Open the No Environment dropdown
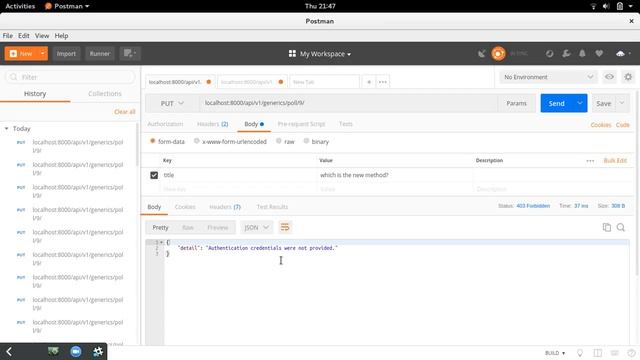 tap(549, 77)
